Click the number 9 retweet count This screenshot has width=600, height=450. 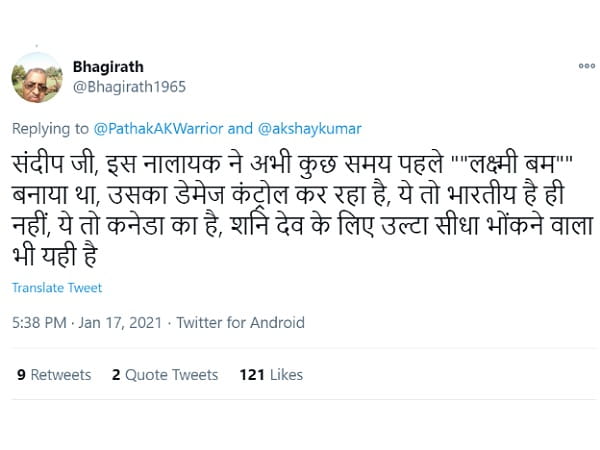coord(21,375)
